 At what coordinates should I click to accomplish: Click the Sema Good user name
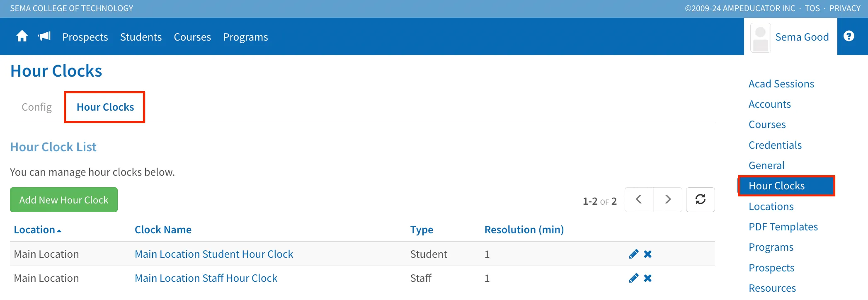(802, 37)
